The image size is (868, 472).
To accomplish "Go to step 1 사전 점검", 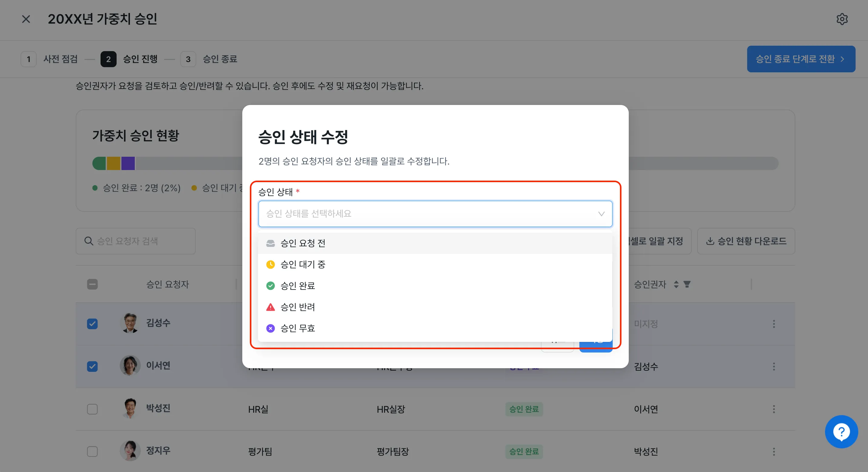I will [x=50, y=59].
